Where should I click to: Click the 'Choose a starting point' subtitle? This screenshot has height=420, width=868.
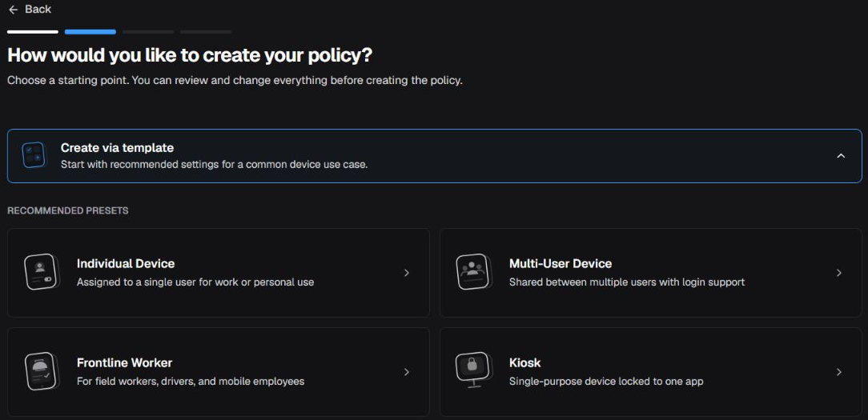pos(235,81)
